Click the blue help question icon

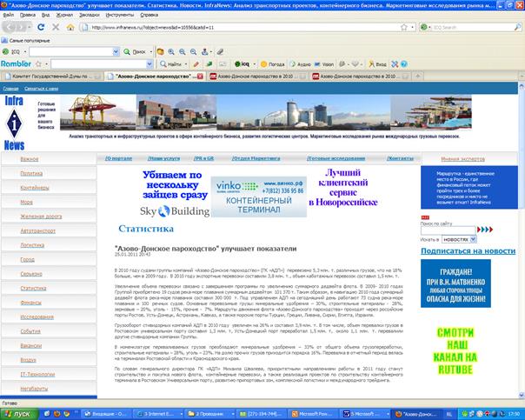coord(404,63)
